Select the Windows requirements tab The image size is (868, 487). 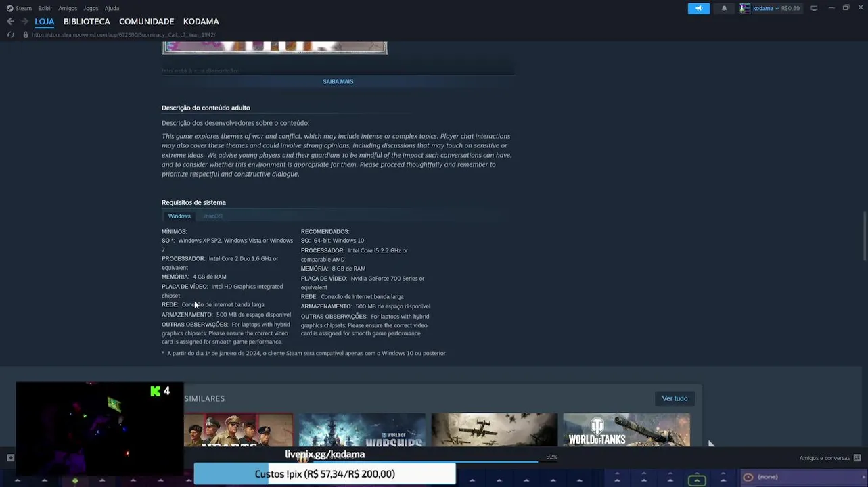coord(179,216)
